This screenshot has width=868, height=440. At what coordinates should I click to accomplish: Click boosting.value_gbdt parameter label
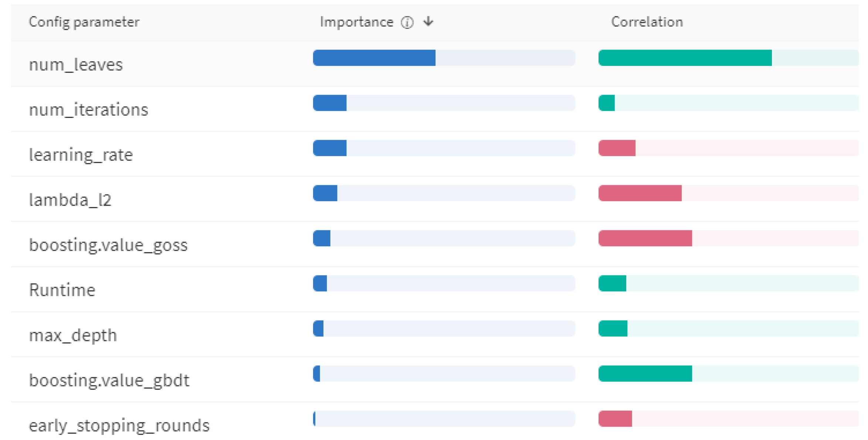point(109,380)
